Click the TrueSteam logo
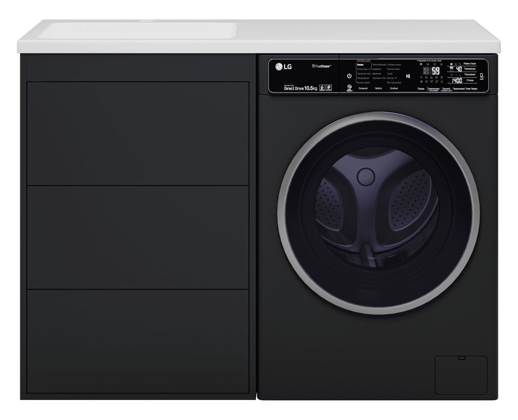The image size is (518, 420). click(321, 66)
